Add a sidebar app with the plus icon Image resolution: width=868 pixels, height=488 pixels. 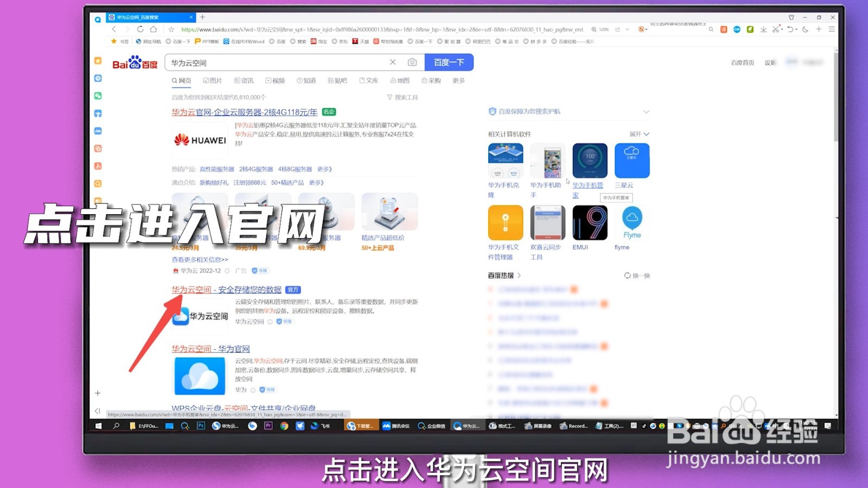tap(98, 393)
